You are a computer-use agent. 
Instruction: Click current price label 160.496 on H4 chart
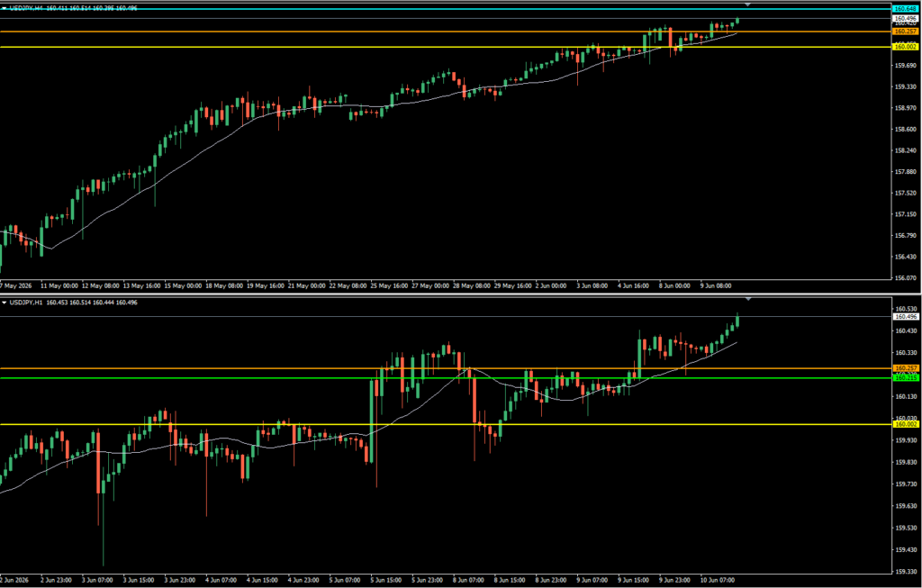[x=905, y=18]
